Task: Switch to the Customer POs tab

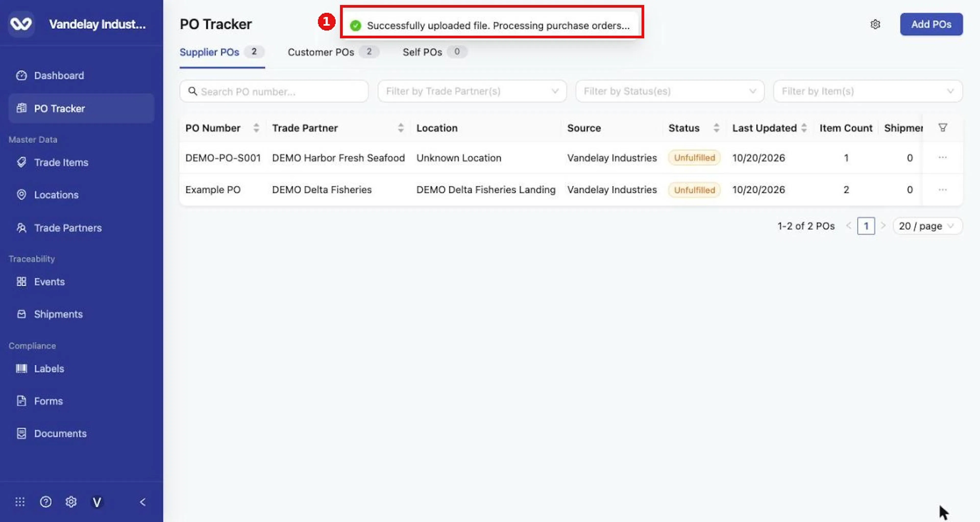Action: pos(333,52)
